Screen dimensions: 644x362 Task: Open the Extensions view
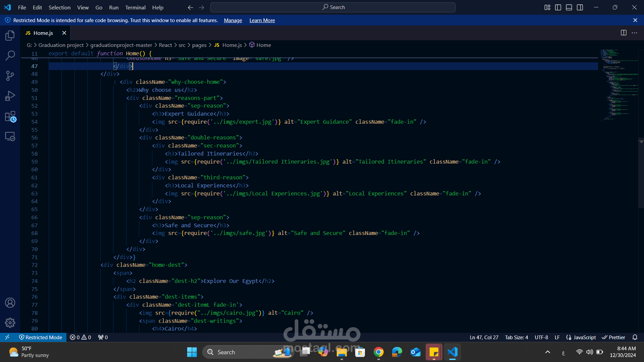pos(10,117)
